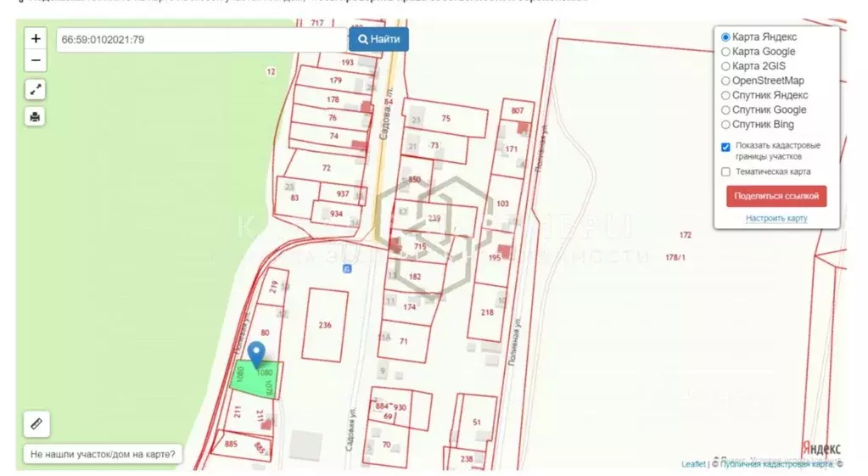Open the Публичная кадастровая карта link
868x476 pixels.
click(776, 464)
